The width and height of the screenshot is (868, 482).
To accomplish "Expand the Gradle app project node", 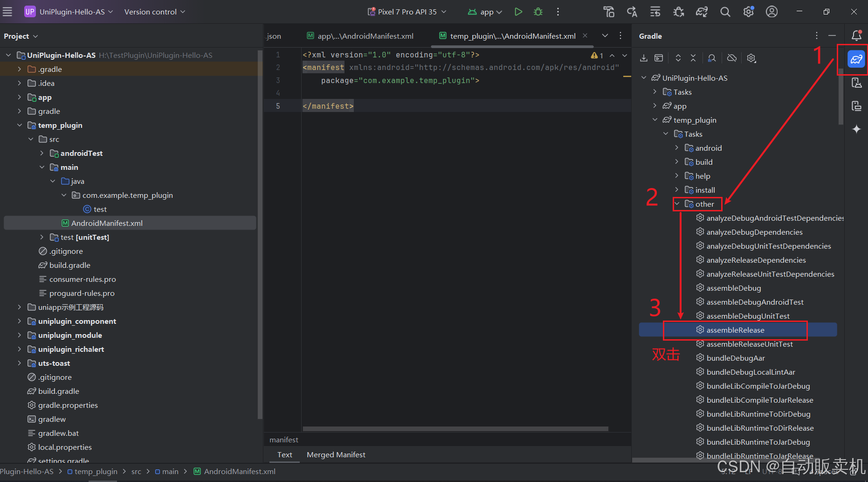I will point(654,106).
